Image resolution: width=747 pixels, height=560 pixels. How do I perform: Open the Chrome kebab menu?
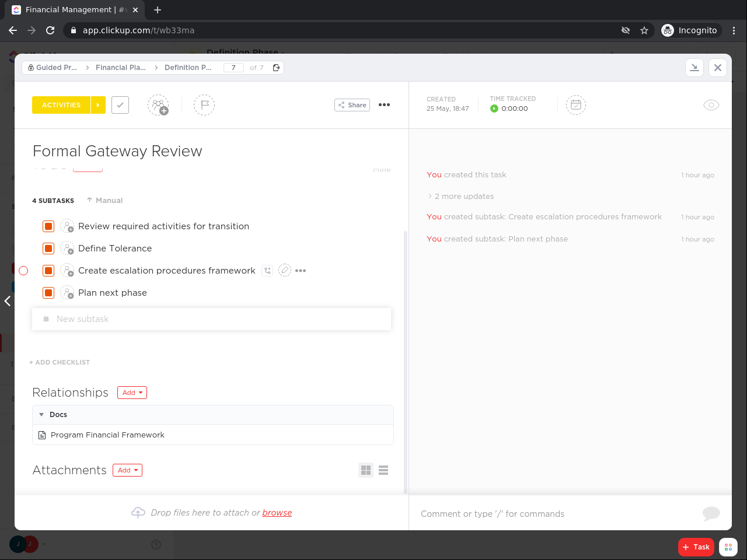tap(734, 30)
